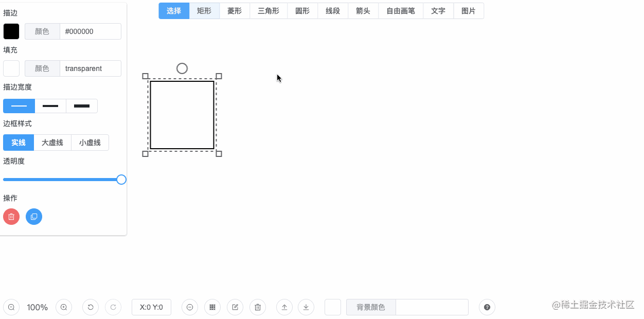
Task: Redo the last undone action
Action: coord(113,307)
